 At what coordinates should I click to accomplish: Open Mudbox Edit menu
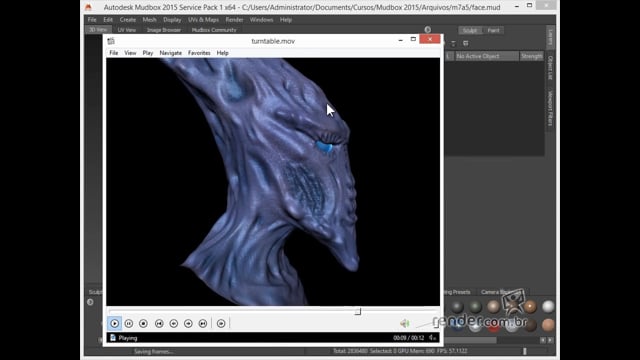[108, 20]
